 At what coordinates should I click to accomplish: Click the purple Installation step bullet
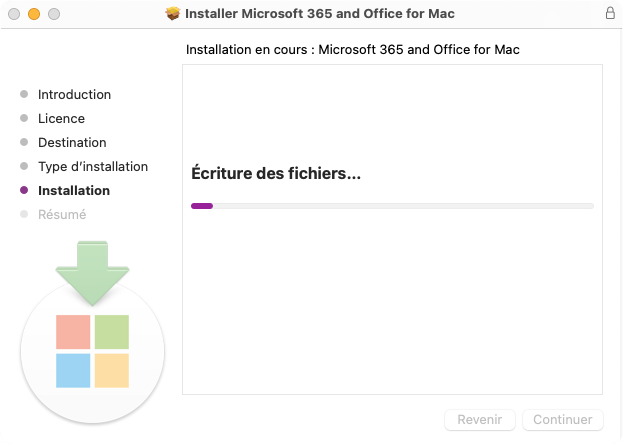[x=24, y=190]
